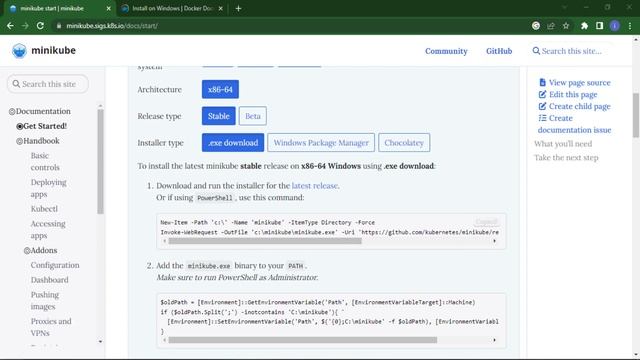Image resolution: width=640 pixels, height=360 pixels.
Task: Go back using browser back arrow
Action: tap(10, 26)
